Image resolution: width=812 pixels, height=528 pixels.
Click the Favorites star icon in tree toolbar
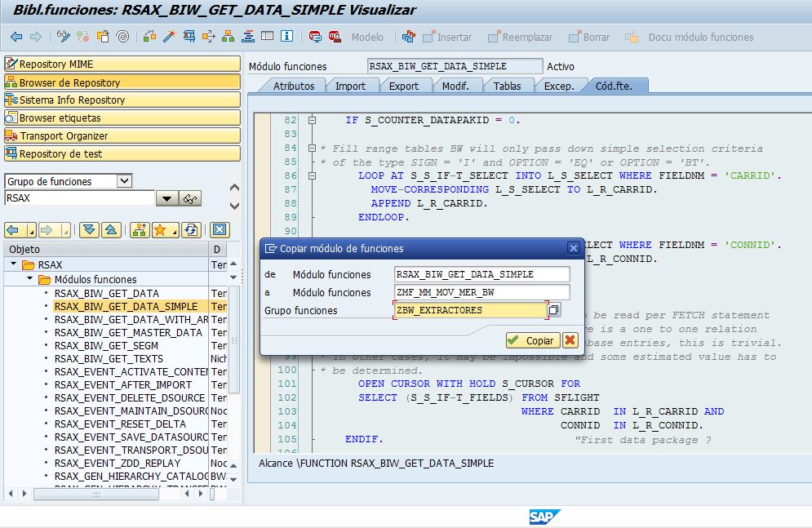pos(160,230)
